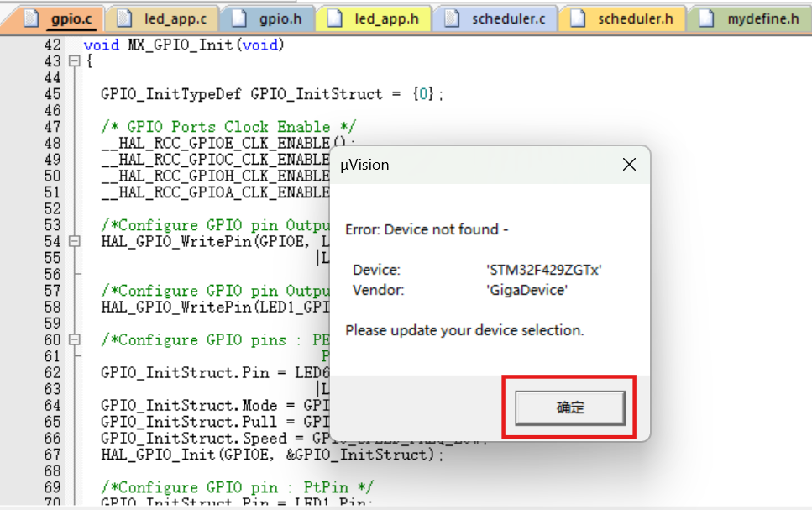Click the HAL_GPIO_WritePin(LED1_GPI line
The image size is (812, 510).
click(216, 308)
